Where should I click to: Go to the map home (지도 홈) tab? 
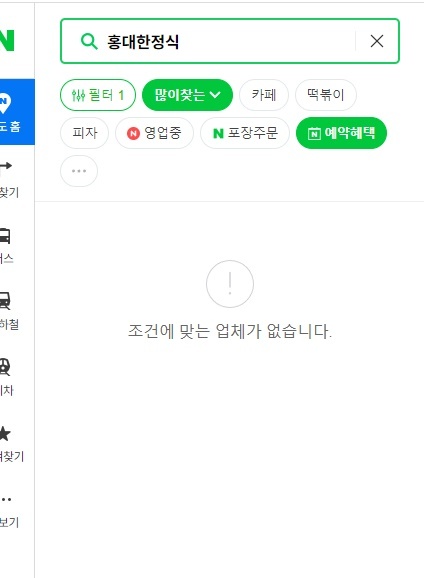click(17, 112)
